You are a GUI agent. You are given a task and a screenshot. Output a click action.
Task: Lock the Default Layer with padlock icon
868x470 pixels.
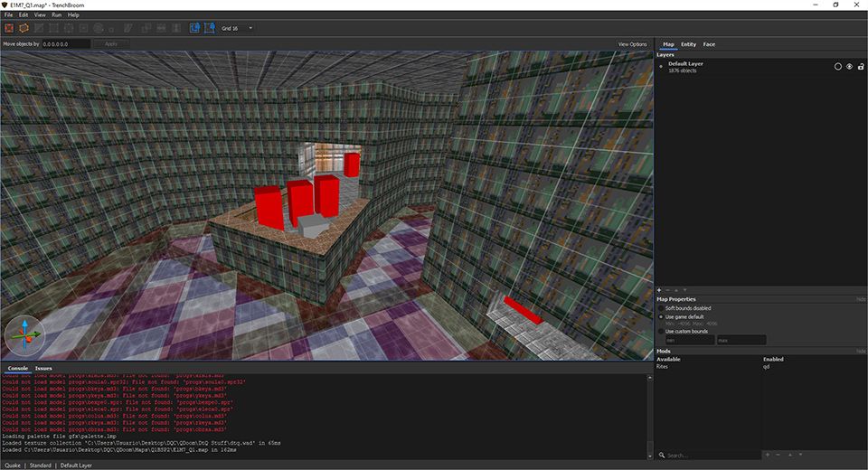coord(861,66)
